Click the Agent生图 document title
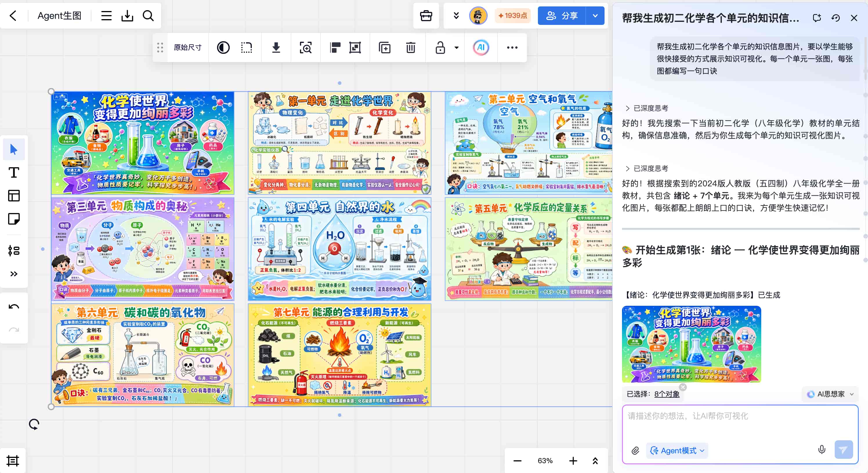The image size is (868, 473). 59,16
